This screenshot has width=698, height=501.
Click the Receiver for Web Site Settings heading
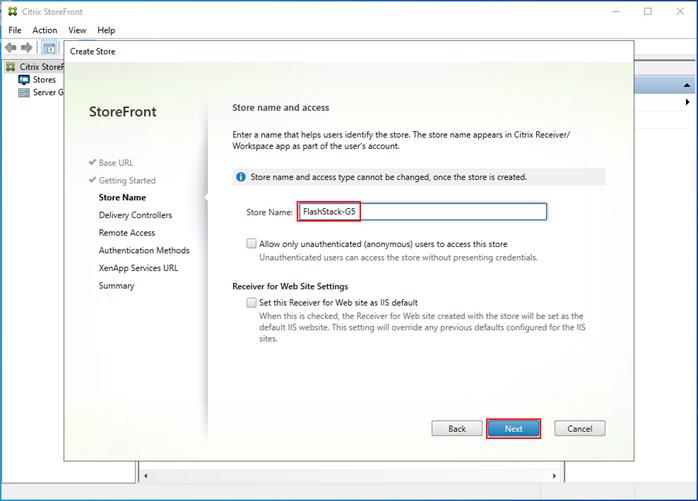click(x=290, y=286)
